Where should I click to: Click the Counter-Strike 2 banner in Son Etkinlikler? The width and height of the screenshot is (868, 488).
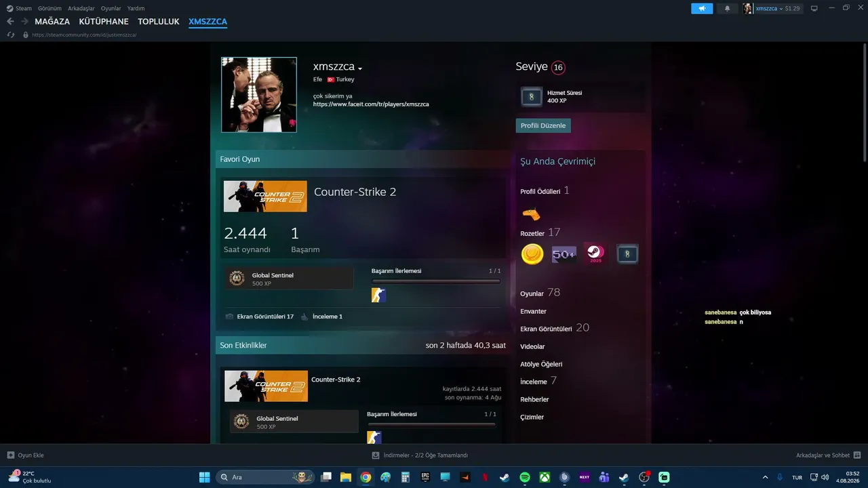click(267, 386)
